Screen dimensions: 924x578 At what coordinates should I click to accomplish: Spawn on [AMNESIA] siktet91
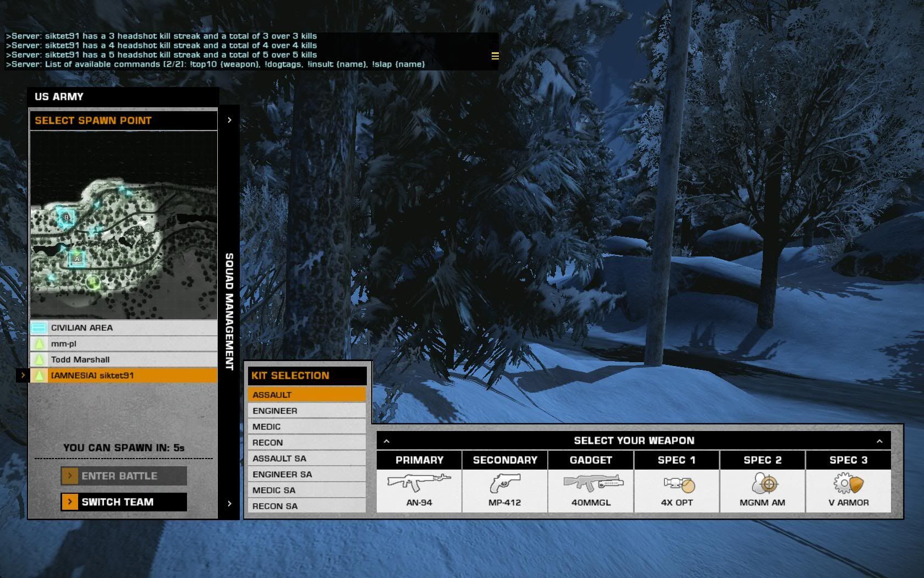(124, 375)
